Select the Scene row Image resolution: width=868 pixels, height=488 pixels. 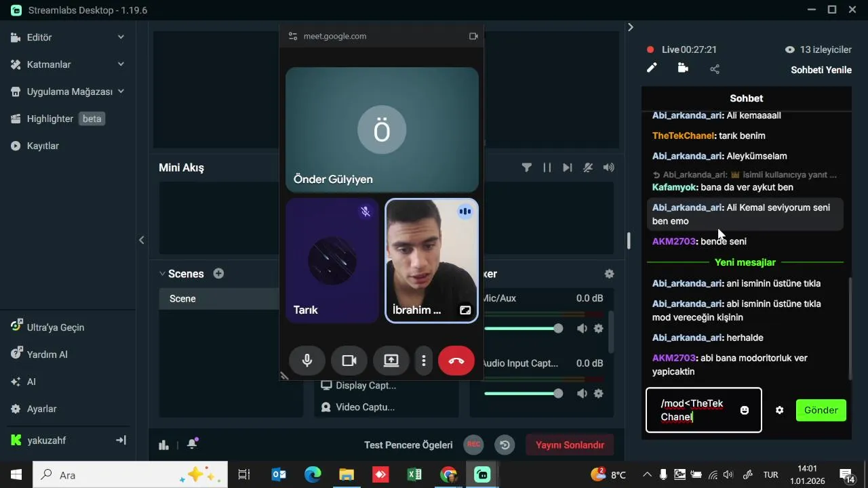click(219, 298)
